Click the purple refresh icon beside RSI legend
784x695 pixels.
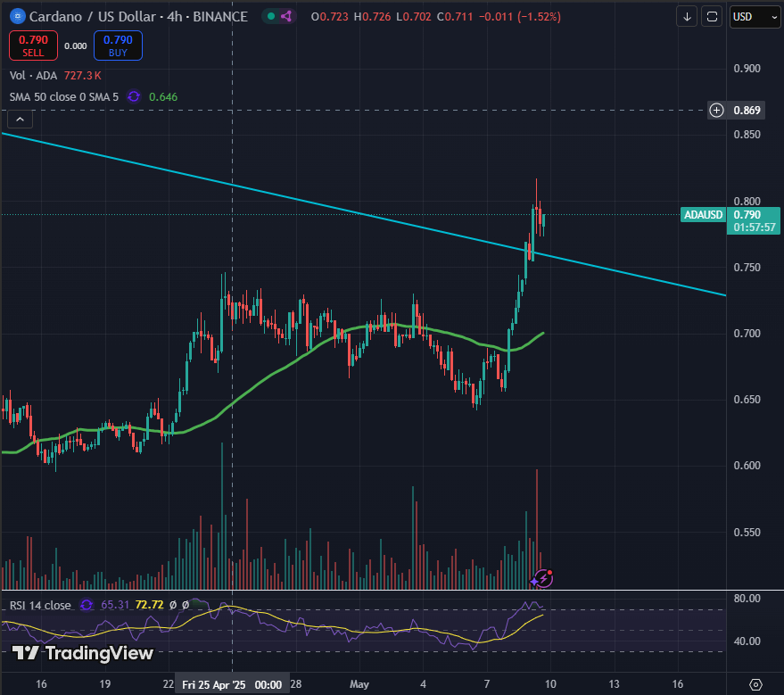[x=87, y=605]
